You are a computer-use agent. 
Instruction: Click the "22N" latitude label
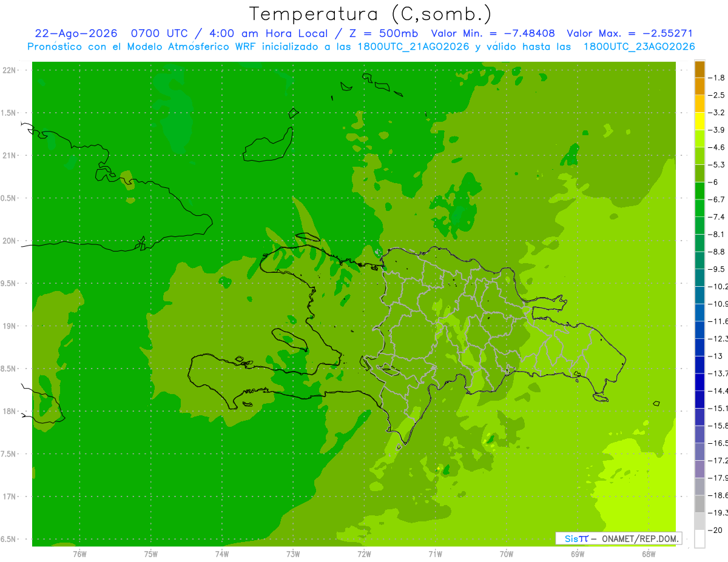tap(9, 70)
